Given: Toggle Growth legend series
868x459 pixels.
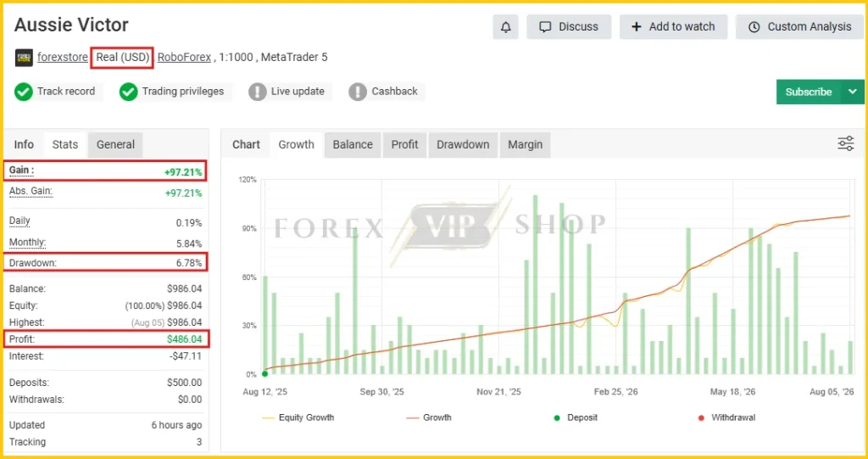Looking at the screenshot, I should tap(429, 417).
